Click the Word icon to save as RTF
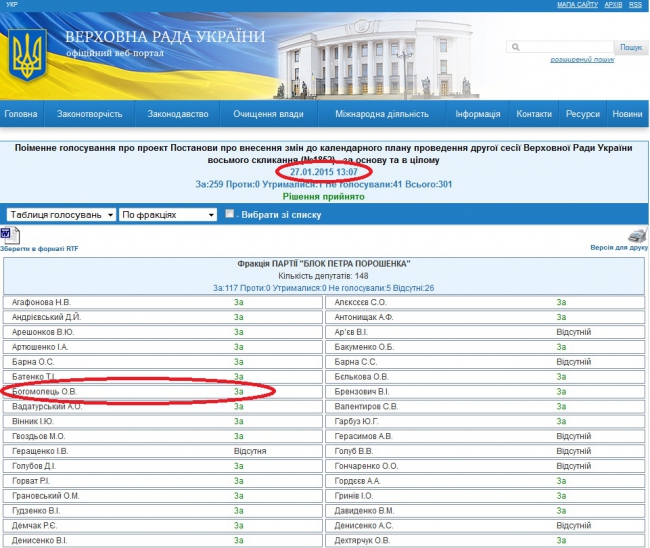Screen dimensions: 650x548 coord(8,234)
